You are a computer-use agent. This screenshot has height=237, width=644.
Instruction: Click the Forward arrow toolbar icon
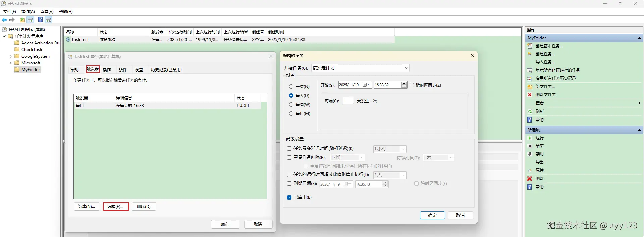click(12, 20)
